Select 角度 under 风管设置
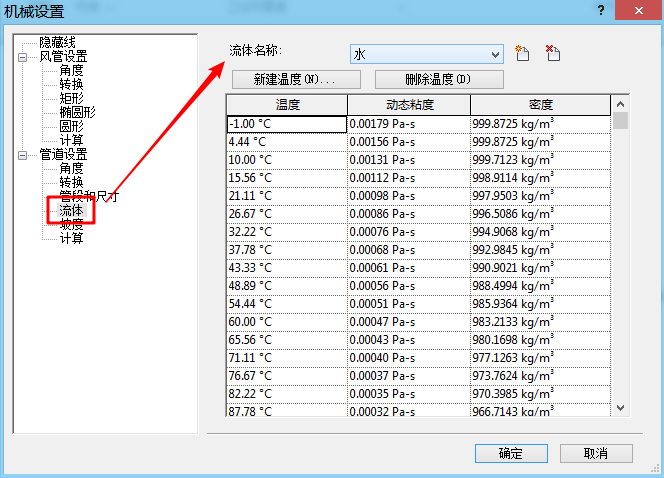The width and height of the screenshot is (664, 478). pyautogui.click(x=71, y=70)
